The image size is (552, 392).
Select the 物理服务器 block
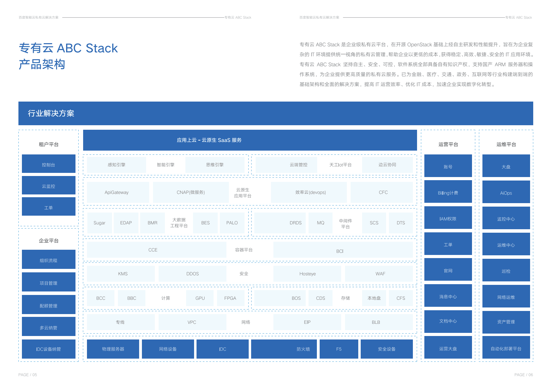pyautogui.click(x=113, y=349)
